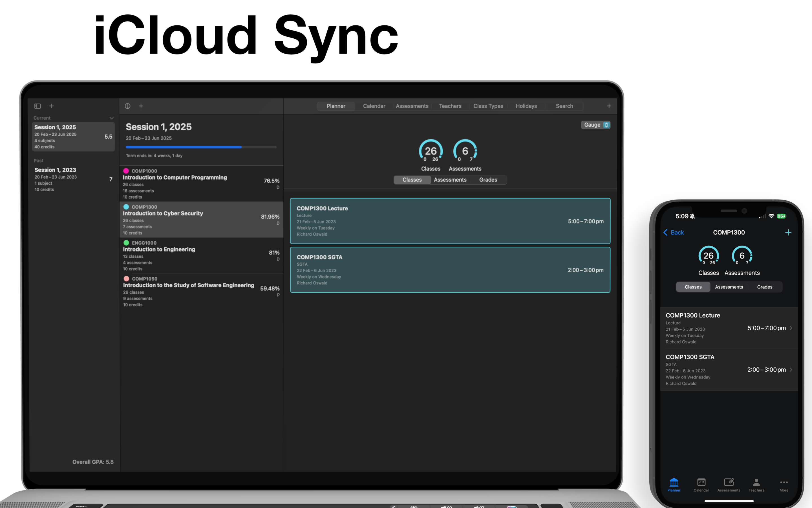Click 5:00–7:00 pm time on Mac Lecture card

pos(586,222)
